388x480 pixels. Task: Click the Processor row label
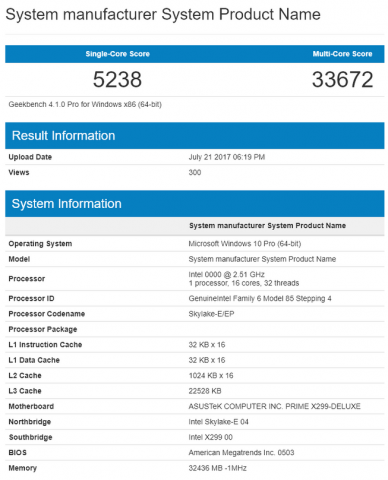pyautogui.click(x=27, y=279)
